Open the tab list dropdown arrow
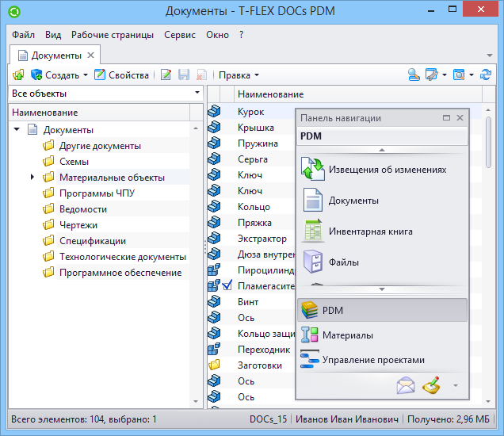 490,55
